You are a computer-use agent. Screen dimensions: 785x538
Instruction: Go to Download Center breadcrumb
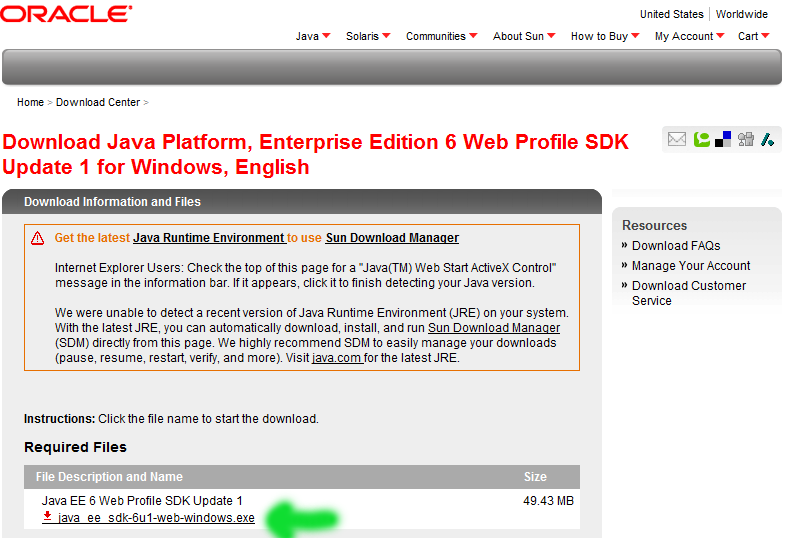click(98, 102)
